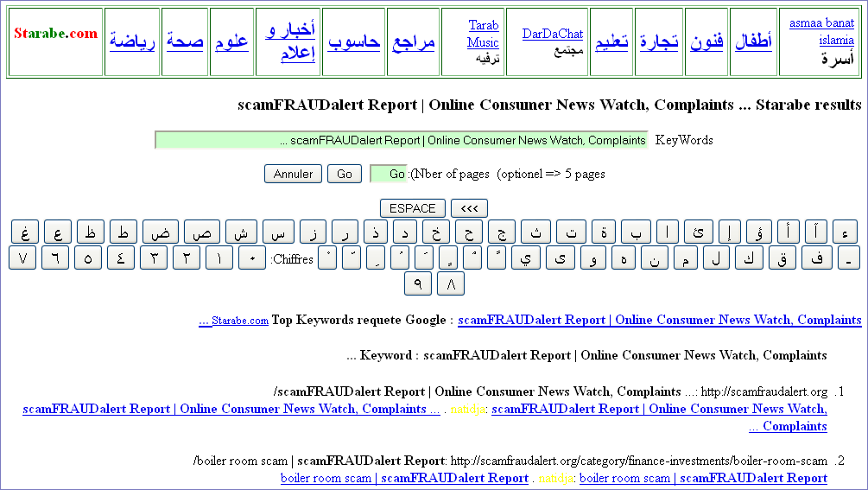Image resolution: width=868 pixels, height=490 pixels.
Task: Tap the ة letter key
Action: 604,232
